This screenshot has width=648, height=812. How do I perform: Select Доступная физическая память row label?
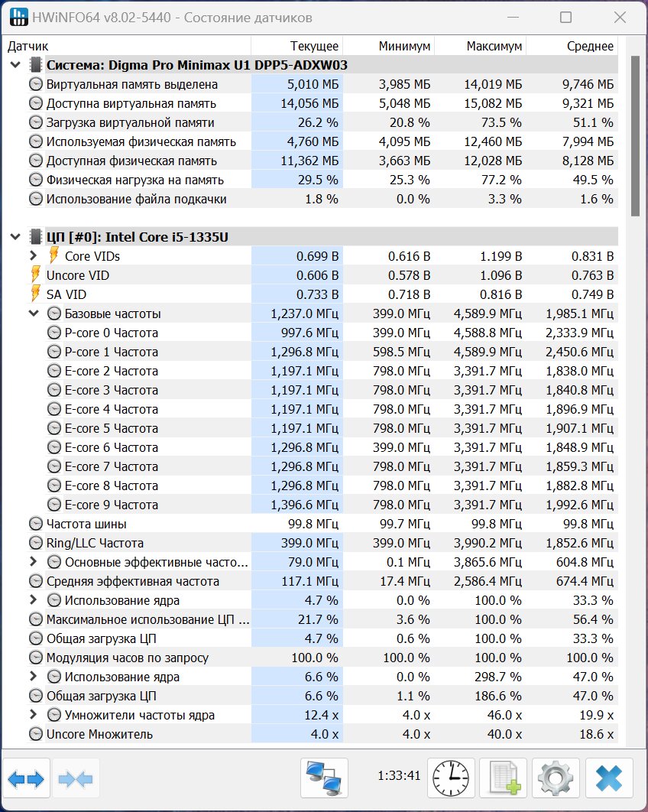click(x=131, y=161)
